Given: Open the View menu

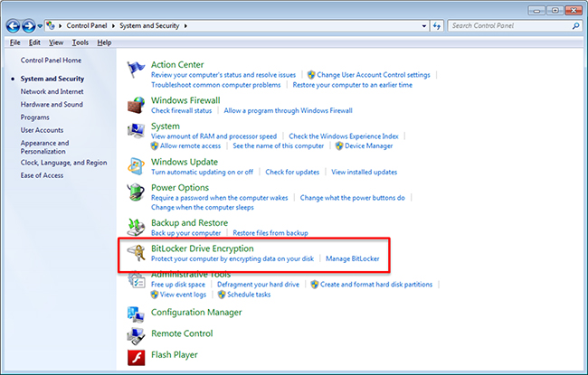Looking at the screenshot, I should pyautogui.click(x=56, y=42).
